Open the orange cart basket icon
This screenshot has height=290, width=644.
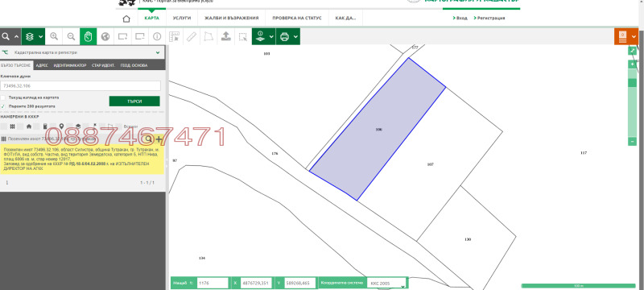[x=622, y=36]
